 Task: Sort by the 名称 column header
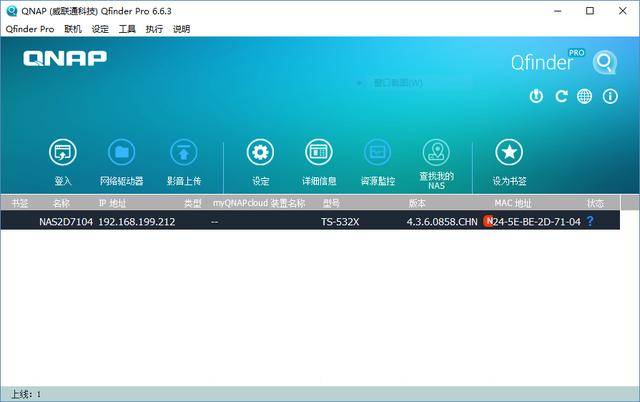(61, 203)
